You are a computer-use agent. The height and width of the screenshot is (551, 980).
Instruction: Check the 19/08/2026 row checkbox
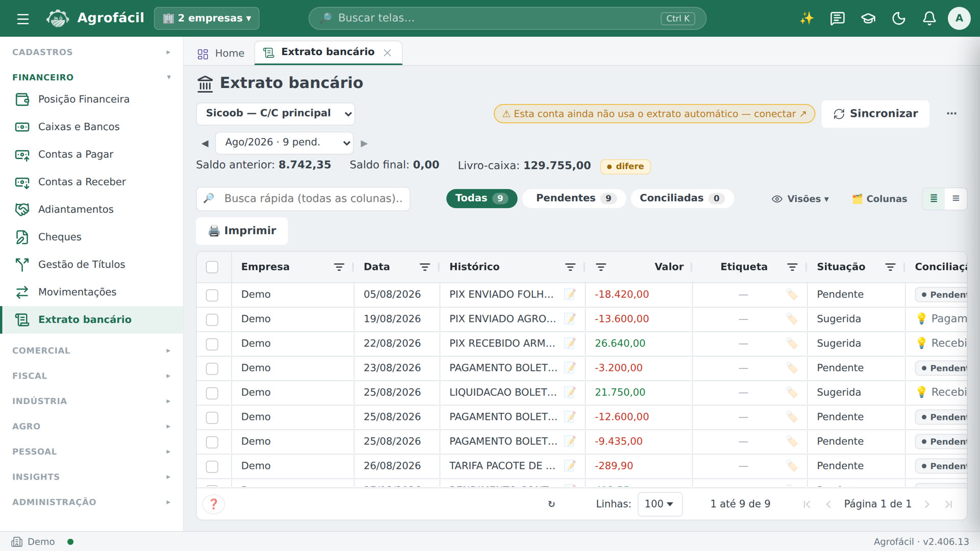tap(212, 319)
